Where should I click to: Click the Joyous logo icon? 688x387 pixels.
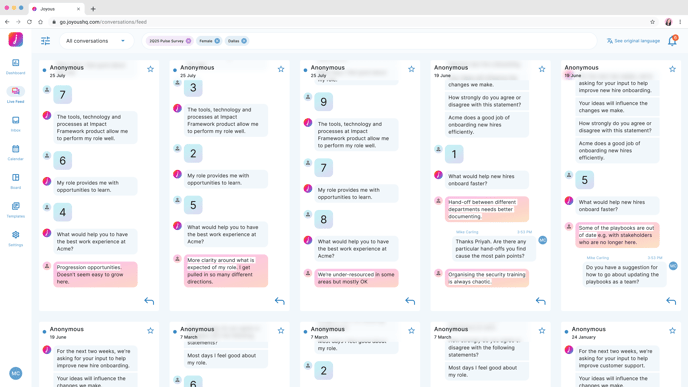[x=16, y=39]
